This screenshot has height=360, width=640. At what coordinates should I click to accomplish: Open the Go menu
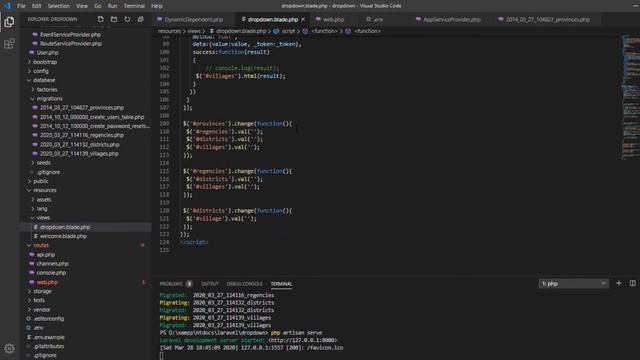click(x=98, y=6)
